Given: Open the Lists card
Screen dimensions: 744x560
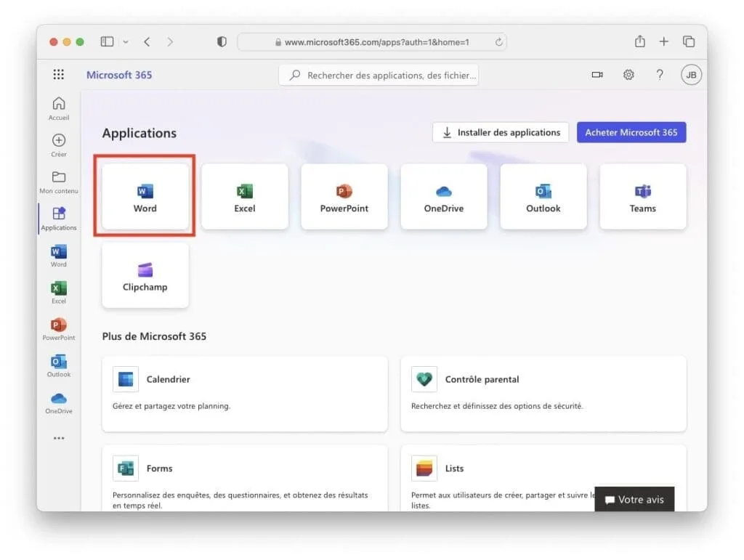Looking at the screenshot, I should coord(543,479).
